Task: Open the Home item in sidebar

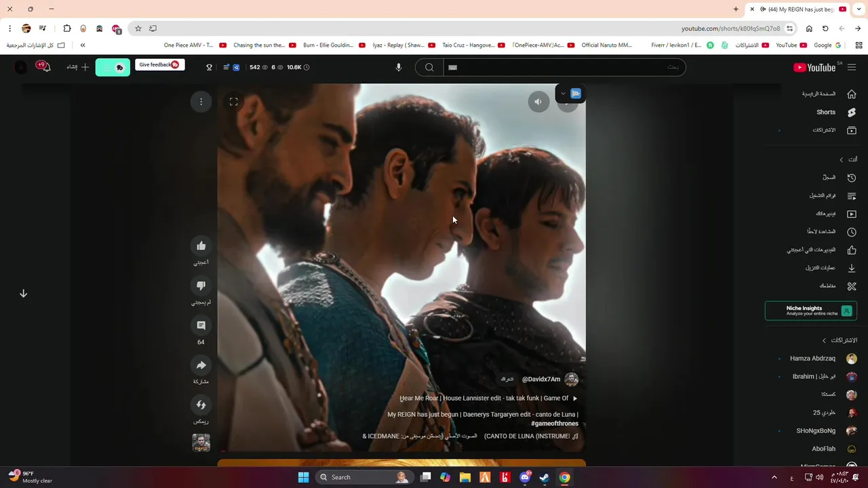Action: (828, 94)
